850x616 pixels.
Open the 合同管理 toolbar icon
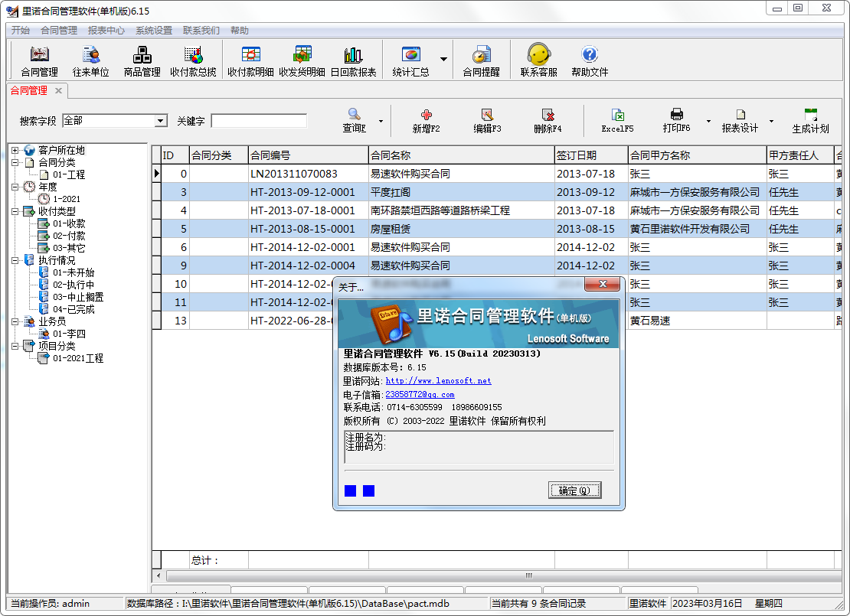pyautogui.click(x=39, y=60)
